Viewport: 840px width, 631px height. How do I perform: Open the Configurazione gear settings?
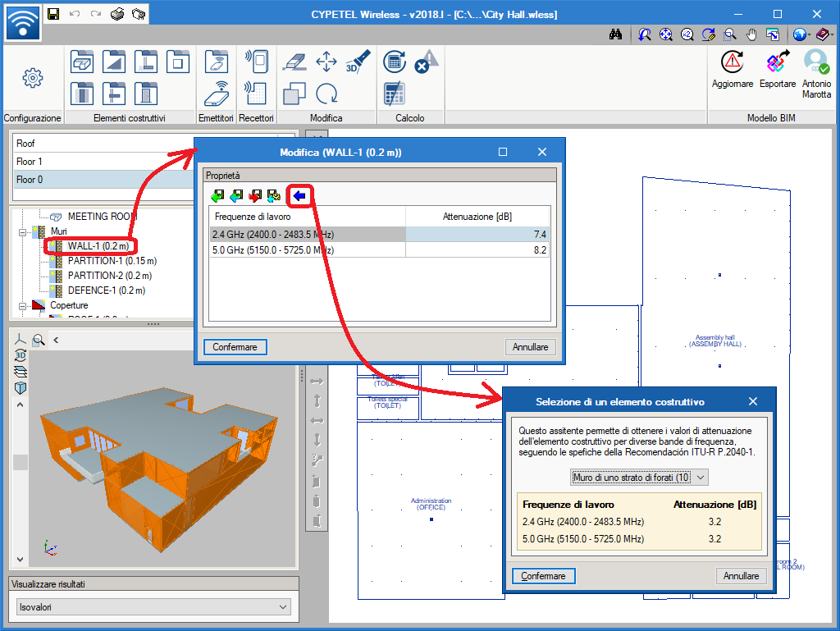[33, 78]
